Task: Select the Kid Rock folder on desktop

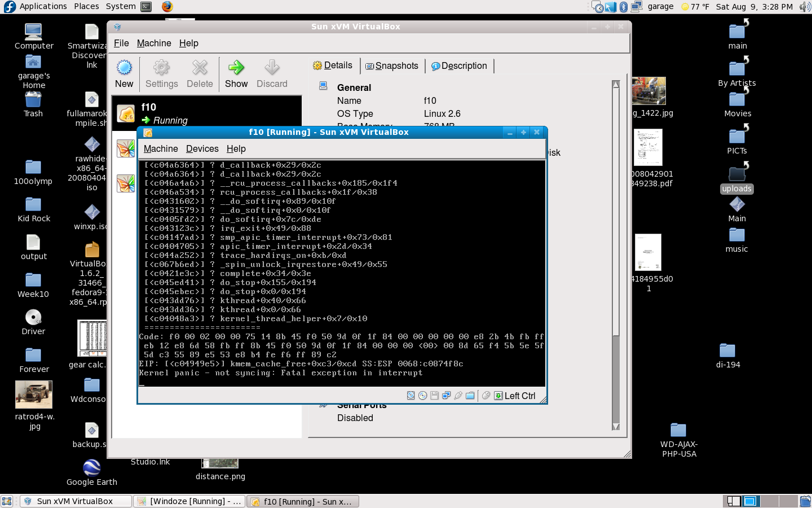Action: [x=34, y=210]
